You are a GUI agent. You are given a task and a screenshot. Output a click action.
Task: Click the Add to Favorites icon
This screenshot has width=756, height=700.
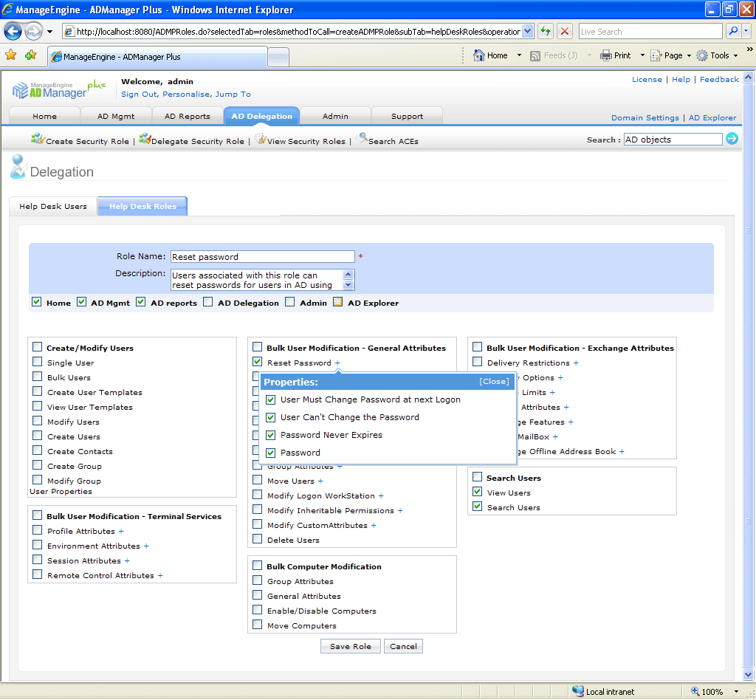[x=31, y=55]
